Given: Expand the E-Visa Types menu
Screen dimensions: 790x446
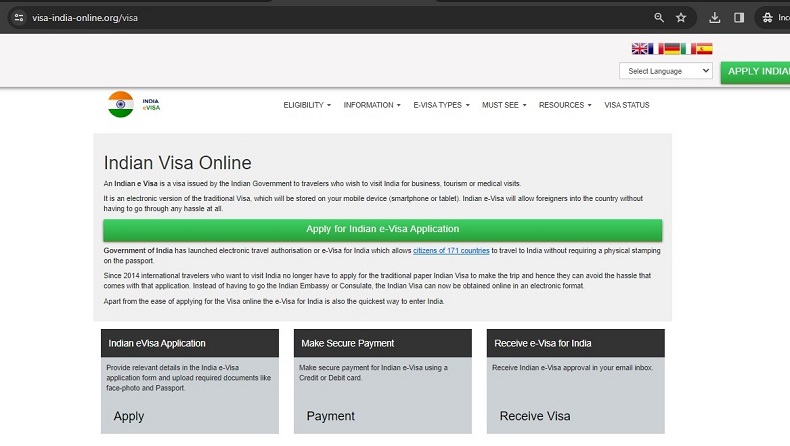Looking at the screenshot, I should coord(441,105).
